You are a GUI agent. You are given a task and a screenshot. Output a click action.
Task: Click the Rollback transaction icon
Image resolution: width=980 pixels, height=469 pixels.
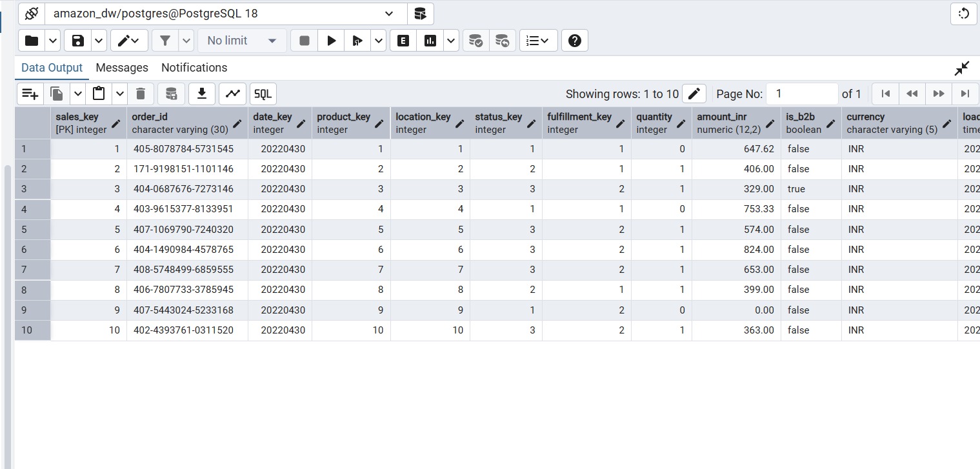502,41
